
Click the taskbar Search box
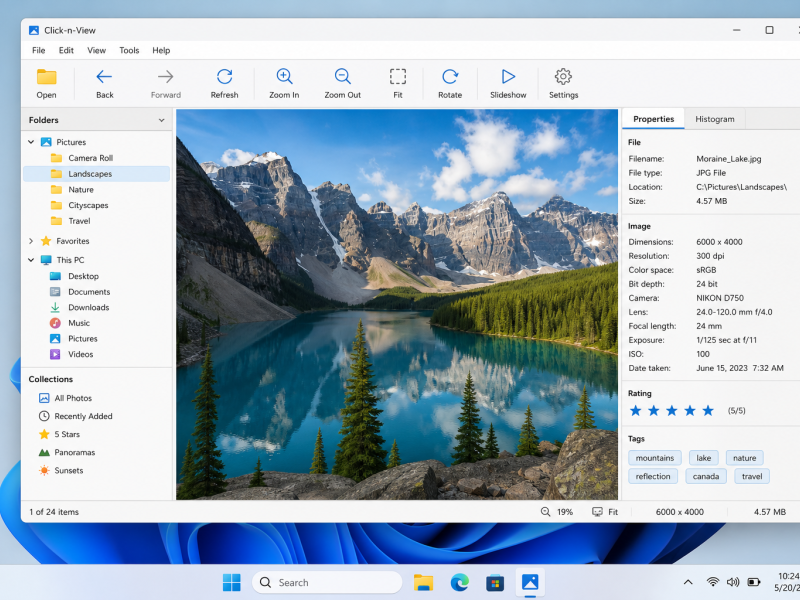[327, 582]
